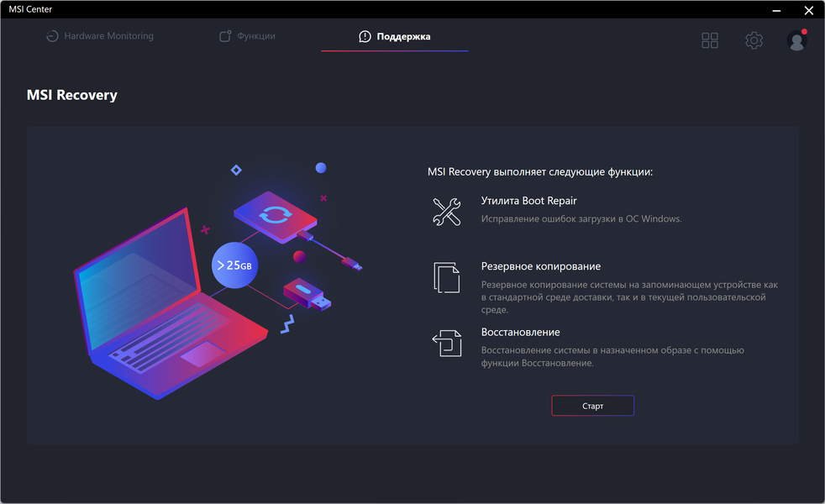Click the 'MSI Recovery' page title
The height and width of the screenshot is (504, 825).
(72, 95)
